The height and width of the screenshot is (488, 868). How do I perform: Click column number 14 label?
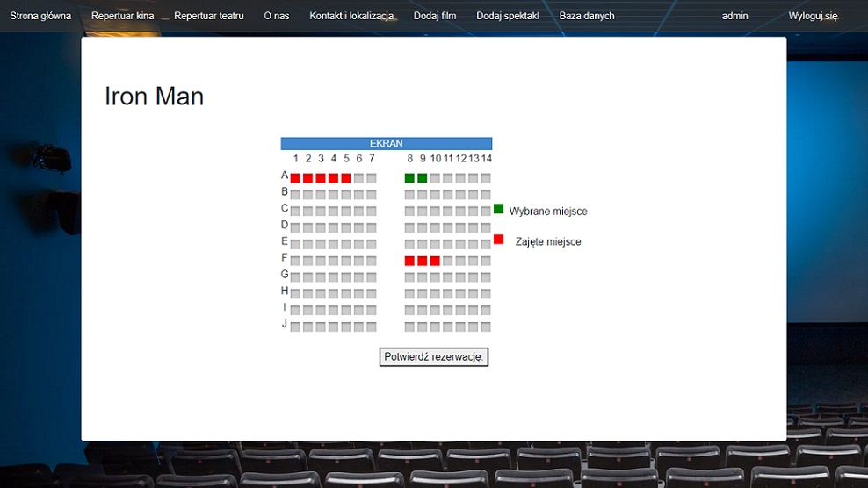click(486, 159)
